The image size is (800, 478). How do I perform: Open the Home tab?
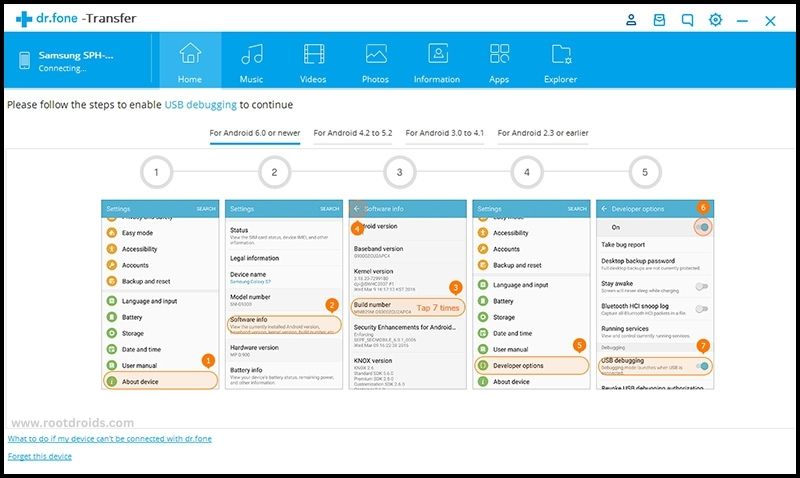click(x=190, y=60)
